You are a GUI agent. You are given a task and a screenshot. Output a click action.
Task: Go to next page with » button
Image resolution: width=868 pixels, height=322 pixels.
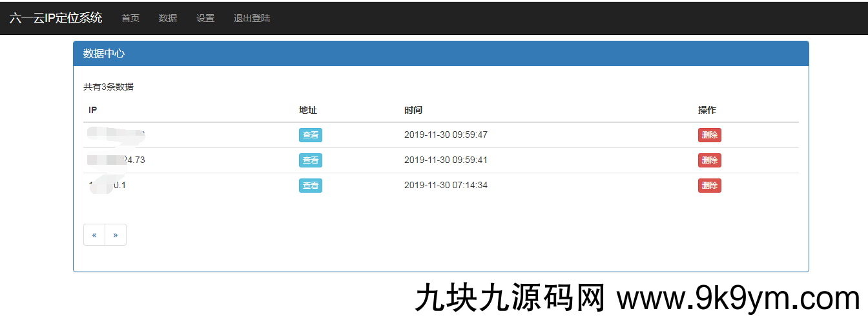[116, 235]
